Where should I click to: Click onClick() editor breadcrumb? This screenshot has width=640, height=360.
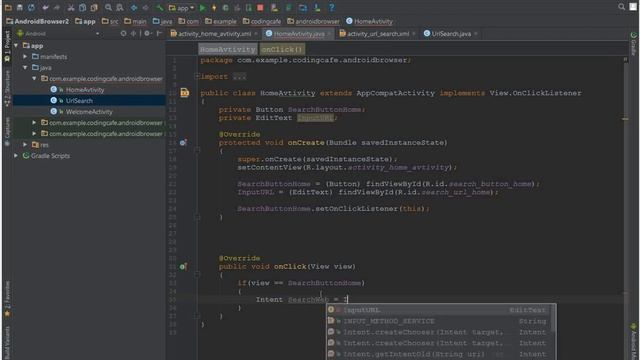(x=282, y=49)
